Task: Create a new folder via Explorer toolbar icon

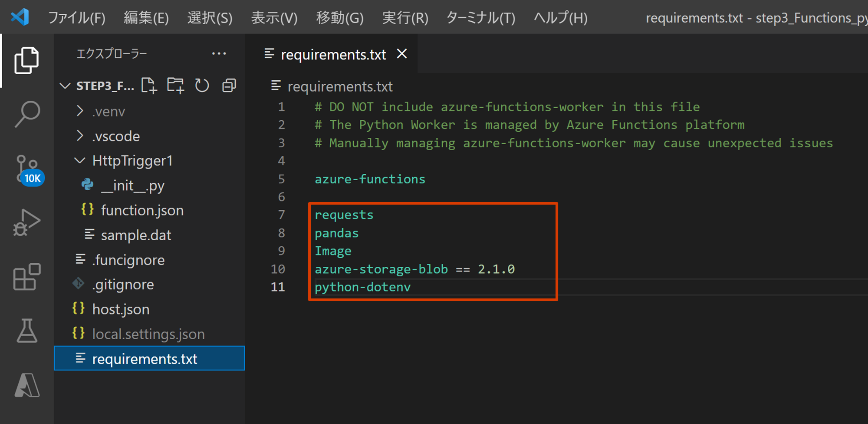Action: (175, 85)
